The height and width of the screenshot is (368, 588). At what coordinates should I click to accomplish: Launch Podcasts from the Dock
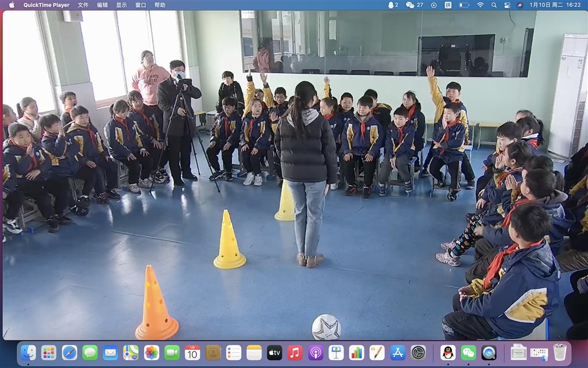click(x=316, y=353)
